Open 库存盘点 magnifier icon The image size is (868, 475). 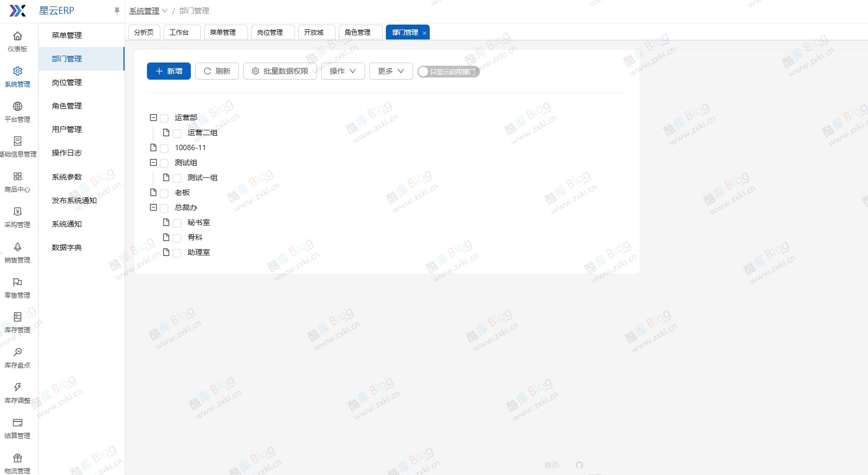[x=18, y=352]
